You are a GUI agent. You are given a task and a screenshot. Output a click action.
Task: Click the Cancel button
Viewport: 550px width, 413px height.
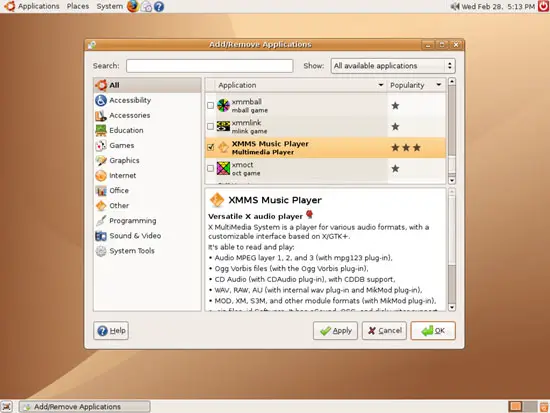click(x=384, y=331)
